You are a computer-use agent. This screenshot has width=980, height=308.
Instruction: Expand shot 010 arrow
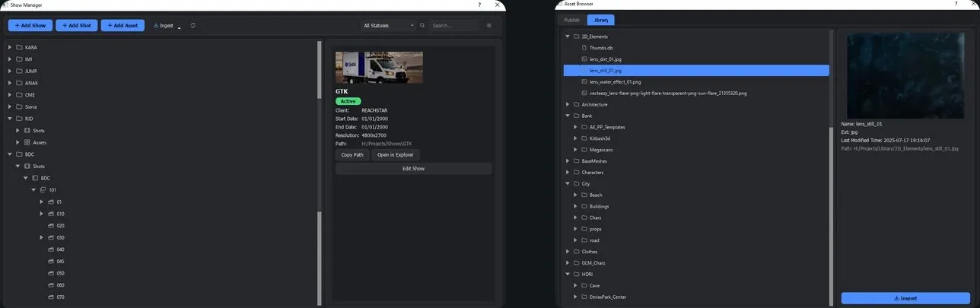pos(42,214)
